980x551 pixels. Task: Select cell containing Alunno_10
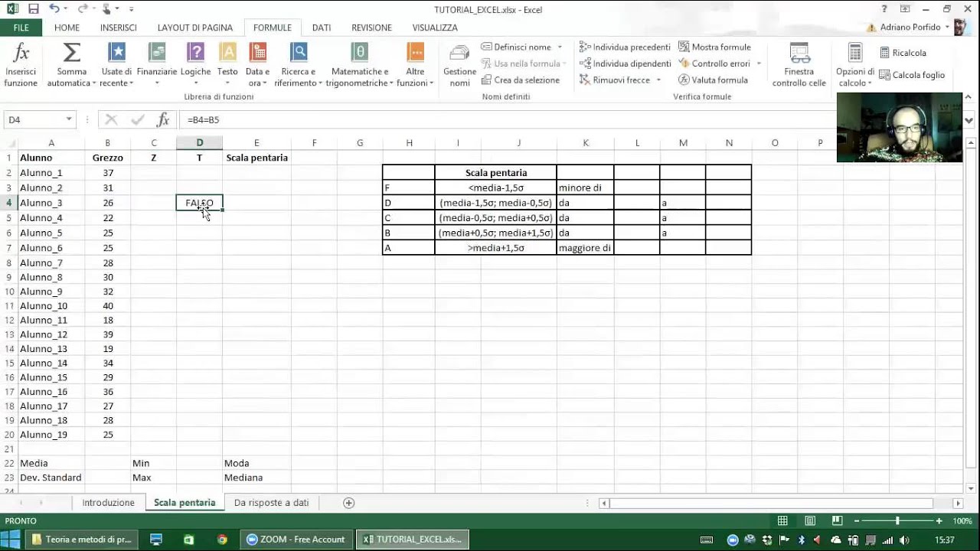51,306
